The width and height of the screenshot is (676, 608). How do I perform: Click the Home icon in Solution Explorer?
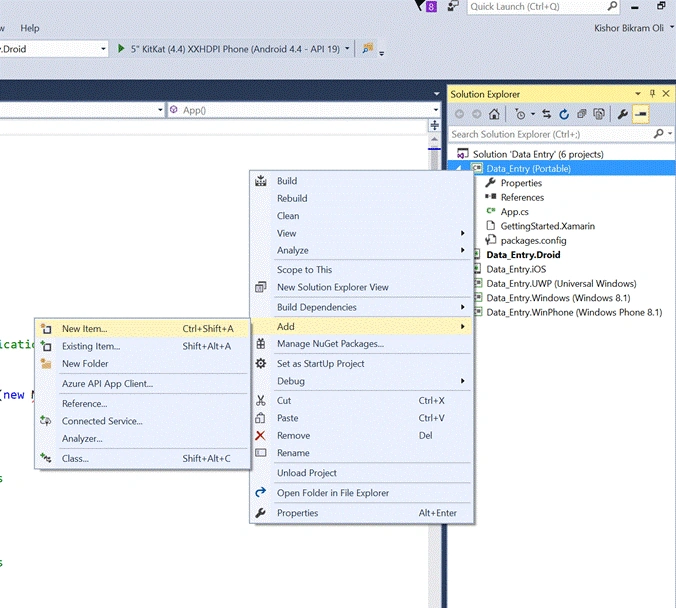coord(494,114)
